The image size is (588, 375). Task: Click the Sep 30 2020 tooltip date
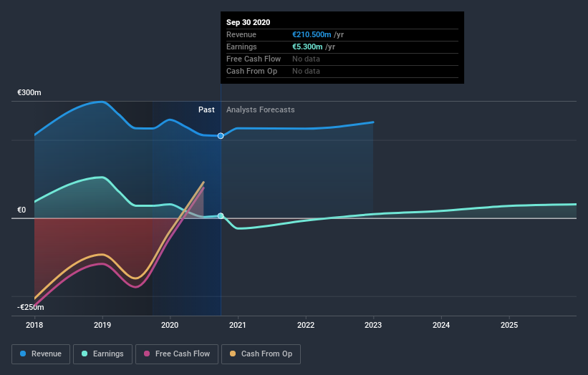[249, 22]
